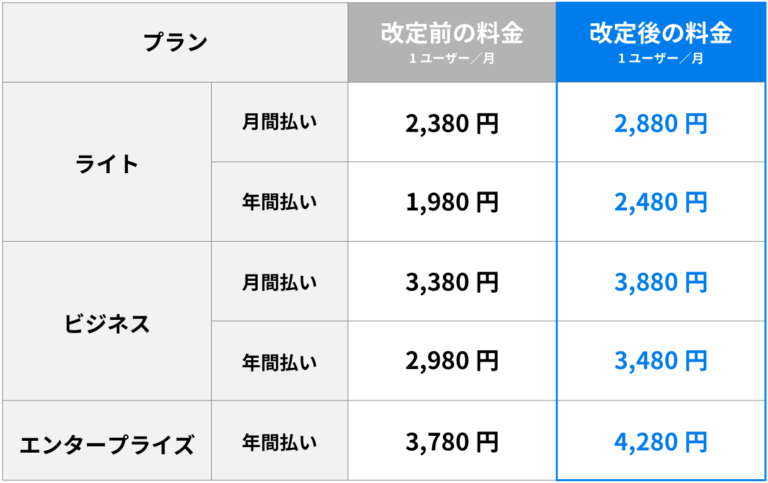Click the 2,980 円 old price cell

pyautogui.click(x=452, y=362)
